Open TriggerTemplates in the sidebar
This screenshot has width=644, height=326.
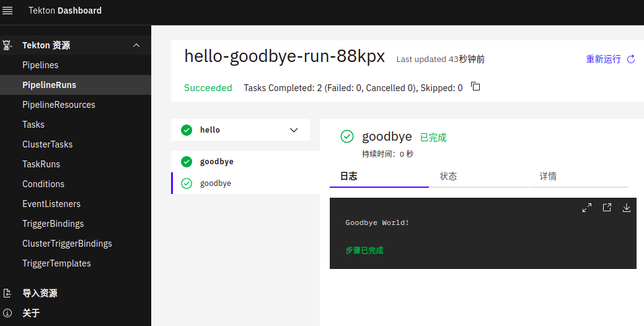pyautogui.click(x=76, y=263)
